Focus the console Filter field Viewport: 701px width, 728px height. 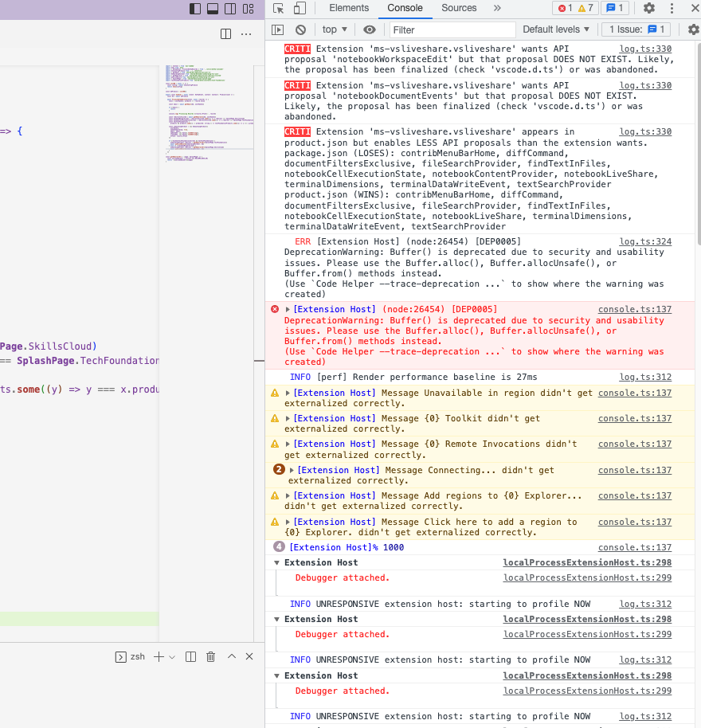coord(452,29)
